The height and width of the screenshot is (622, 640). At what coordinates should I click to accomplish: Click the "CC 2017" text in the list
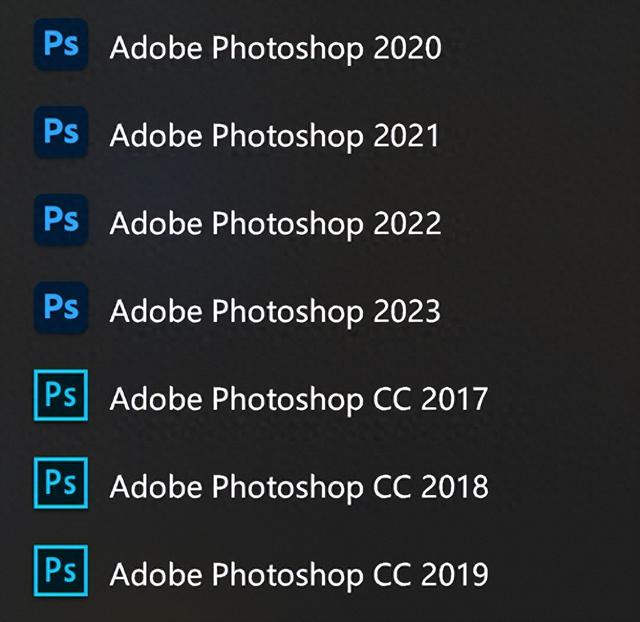coord(428,398)
